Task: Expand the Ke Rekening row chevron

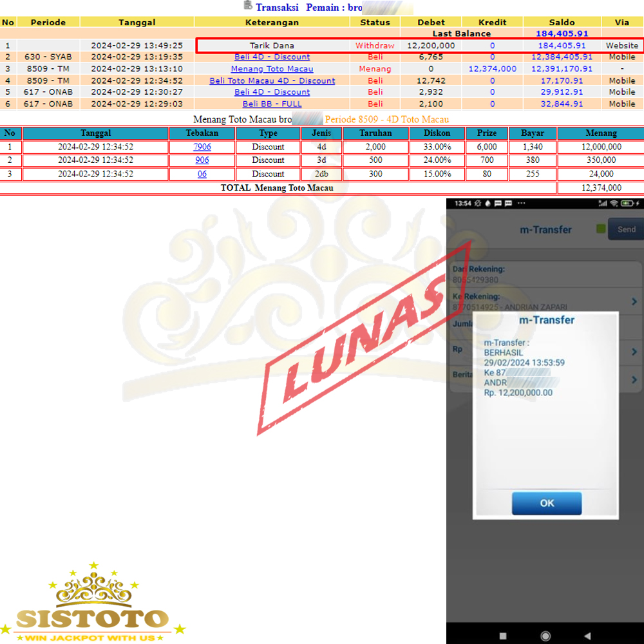Action: click(634, 302)
